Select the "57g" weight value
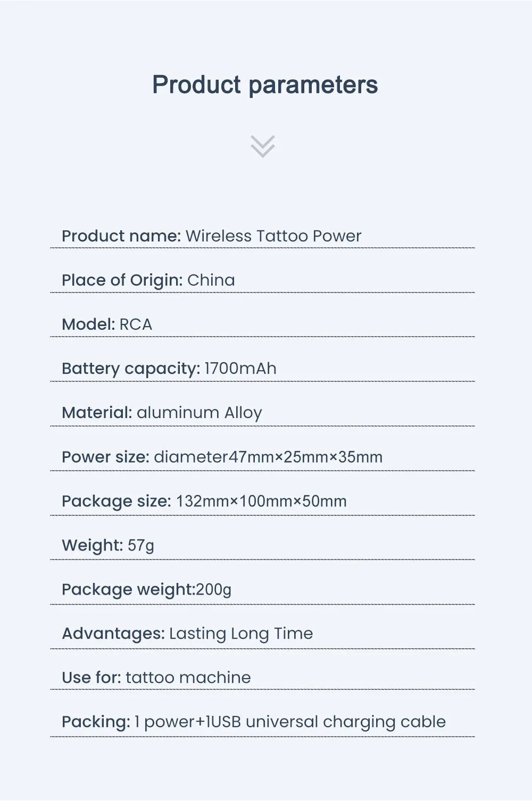 tap(141, 545)
